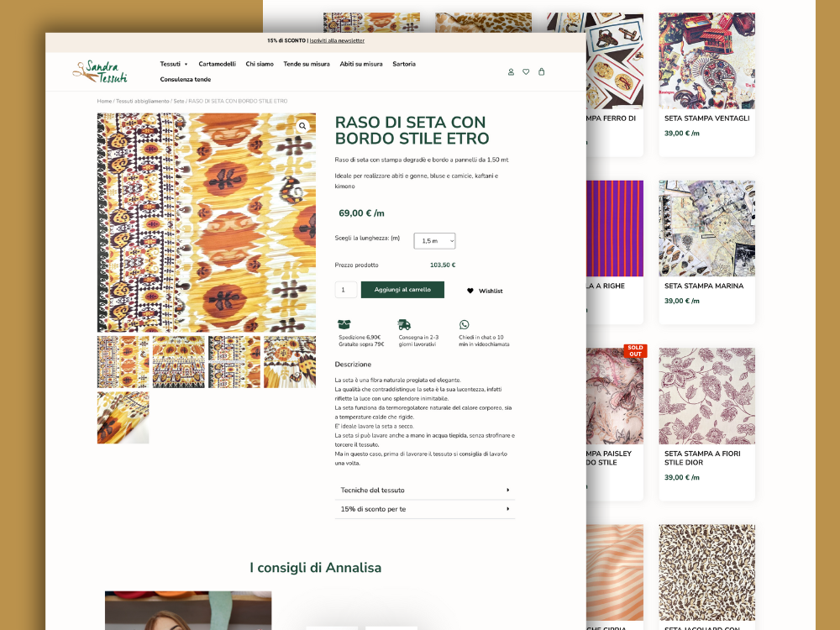Image resolution: width=840 pixels, height=630 pixels.
Task: Click the quantity input field
Action: [x=346, y=290]
